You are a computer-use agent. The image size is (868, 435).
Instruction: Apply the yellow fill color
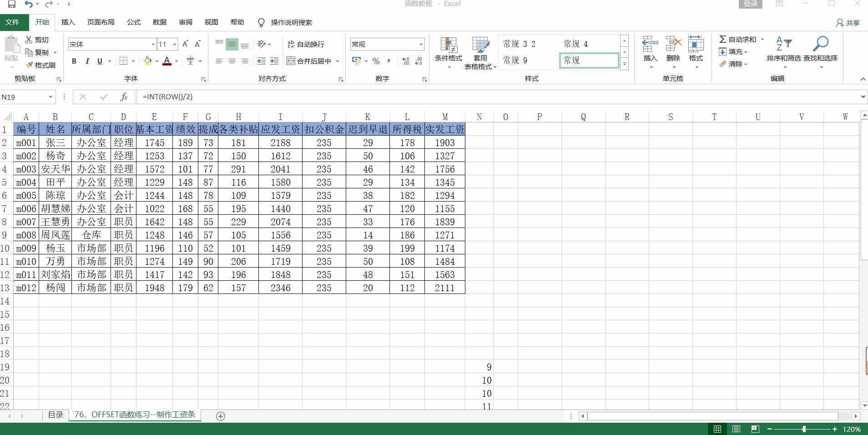148,61
